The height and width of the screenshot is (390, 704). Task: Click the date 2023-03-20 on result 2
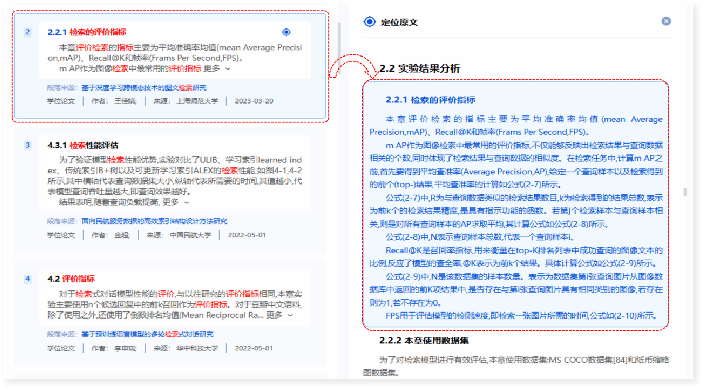pos(254,101)
